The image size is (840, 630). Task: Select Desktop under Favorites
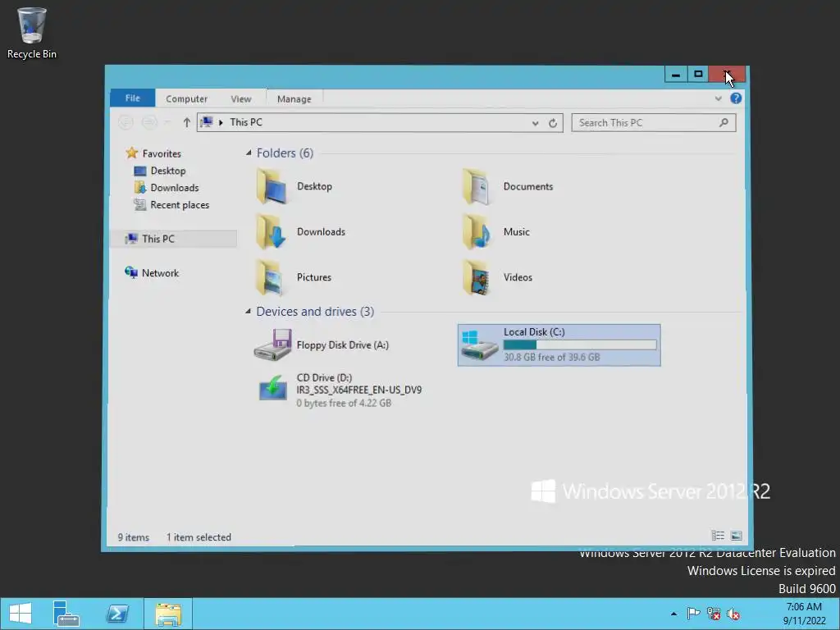pos(167,171)
